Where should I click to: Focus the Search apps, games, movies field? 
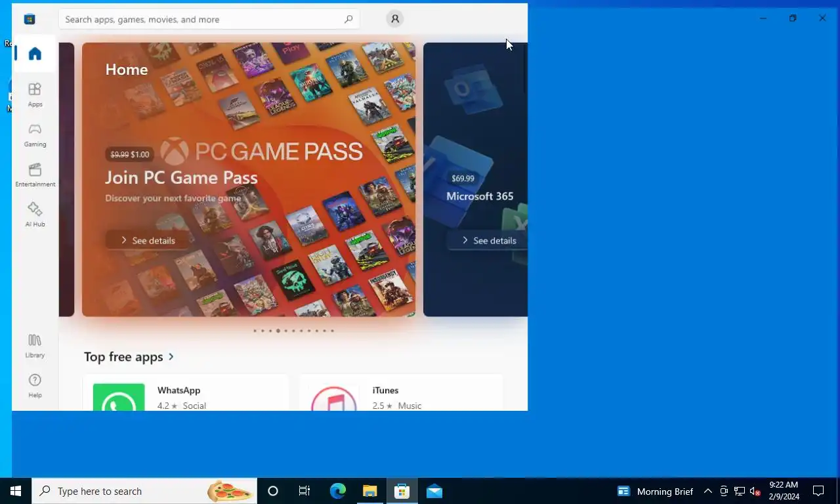click(x=209, y=19)
